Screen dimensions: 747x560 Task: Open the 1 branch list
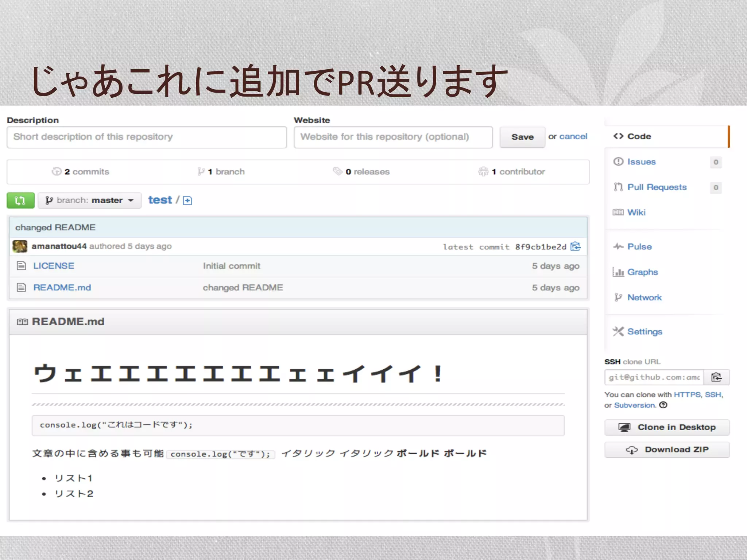coord(226,172)
